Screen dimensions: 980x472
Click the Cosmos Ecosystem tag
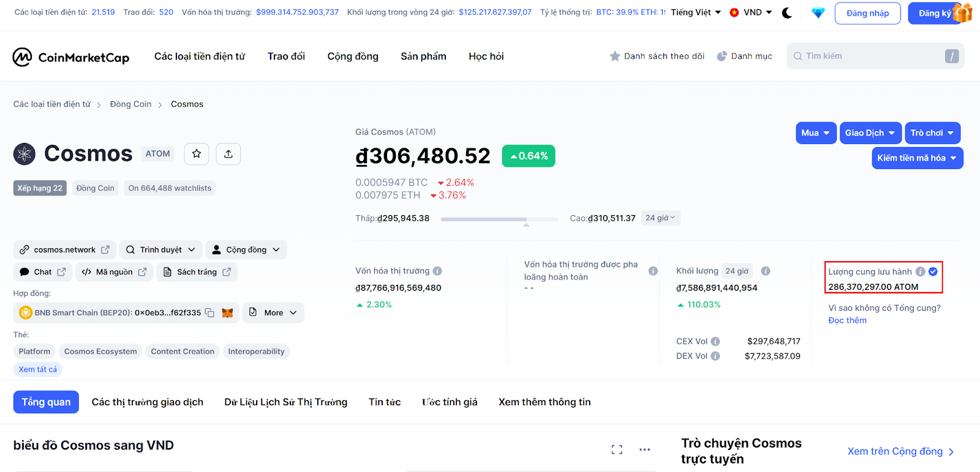[x=100, y=352]
